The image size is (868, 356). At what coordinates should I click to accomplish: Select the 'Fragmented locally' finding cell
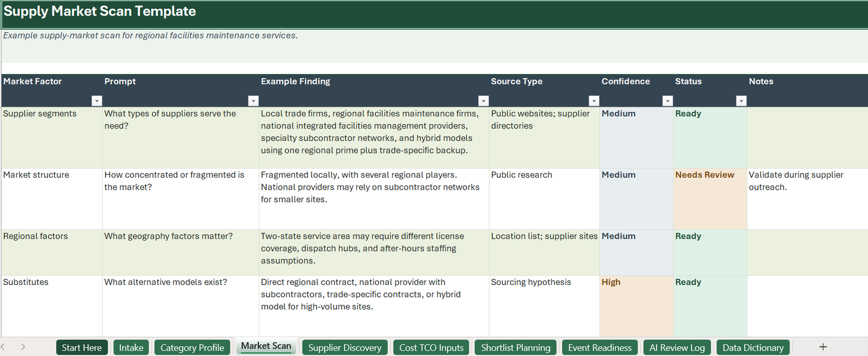(x=374, y=199)
